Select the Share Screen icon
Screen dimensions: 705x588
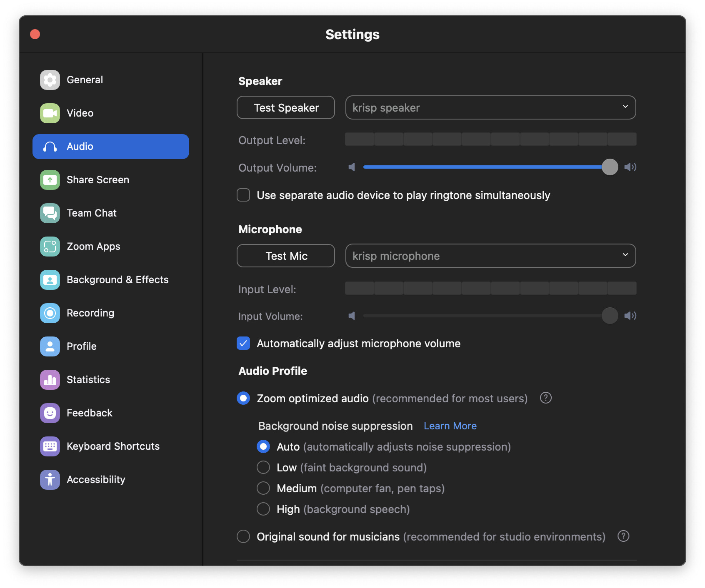(50, 180)
